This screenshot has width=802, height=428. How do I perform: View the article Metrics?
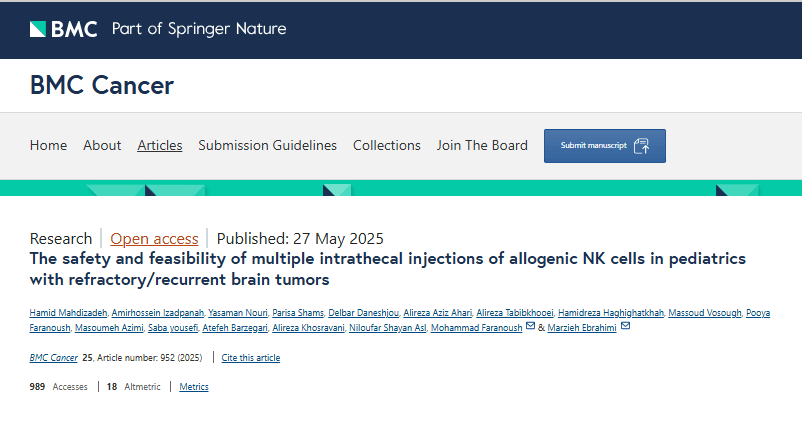pos(194,387)
